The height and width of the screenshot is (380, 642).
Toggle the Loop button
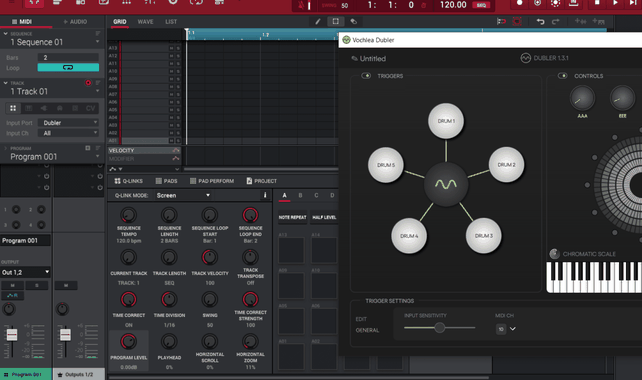[x=68, y=68]
